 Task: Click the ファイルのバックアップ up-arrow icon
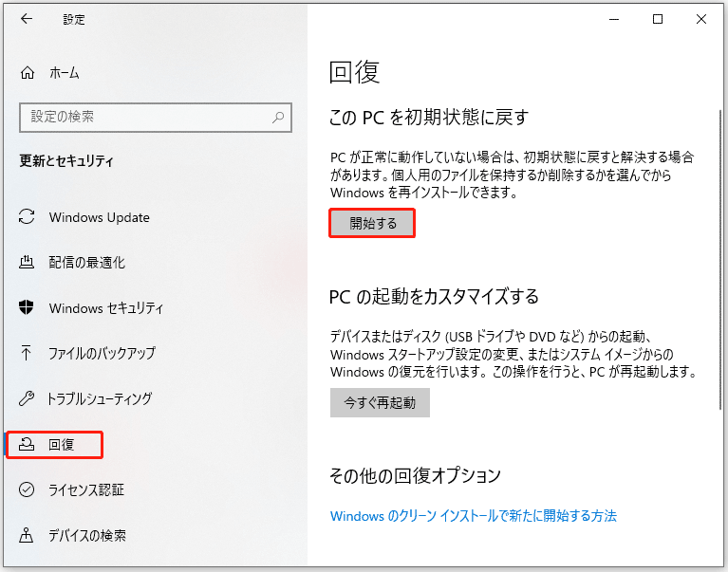pos(27,353)
